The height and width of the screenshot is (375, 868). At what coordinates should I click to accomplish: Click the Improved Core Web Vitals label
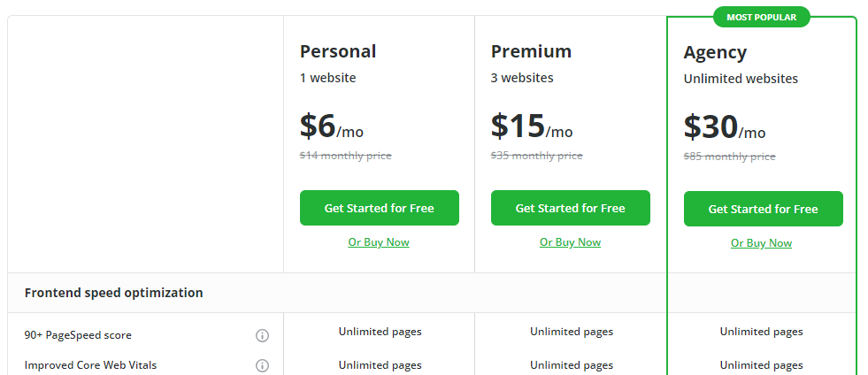(90, 365)
